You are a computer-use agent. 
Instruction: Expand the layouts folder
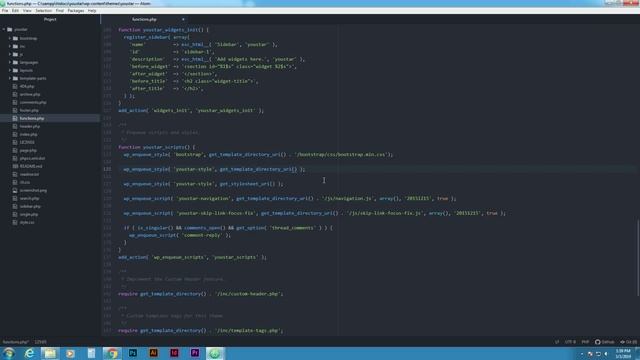(10, 70)
